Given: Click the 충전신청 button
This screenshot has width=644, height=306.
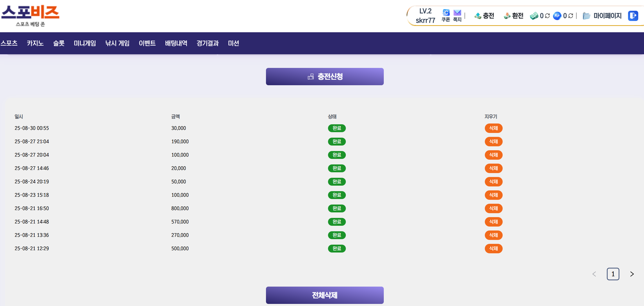Looking at the screenshot, I should tap(325, 77).
